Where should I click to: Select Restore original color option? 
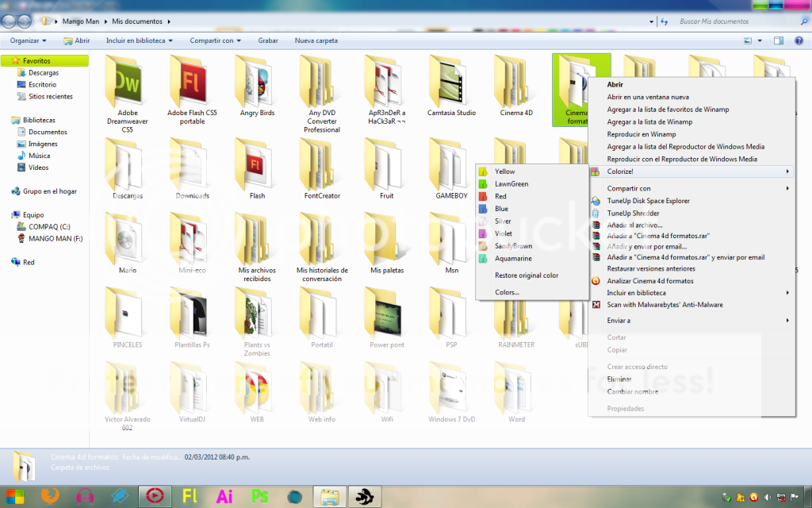click(527, 275)
